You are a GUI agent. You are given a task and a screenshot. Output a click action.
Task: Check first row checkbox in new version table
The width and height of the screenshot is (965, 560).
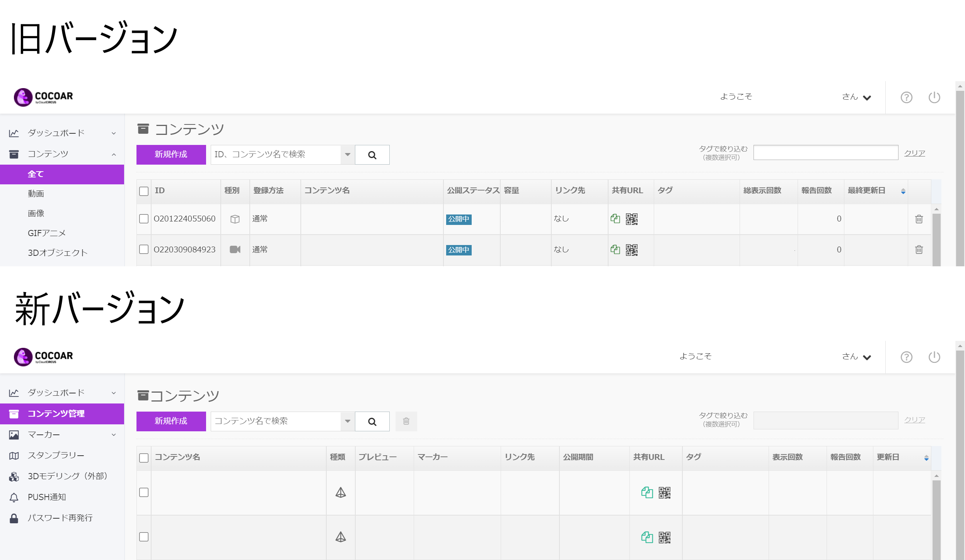[144, 492]
